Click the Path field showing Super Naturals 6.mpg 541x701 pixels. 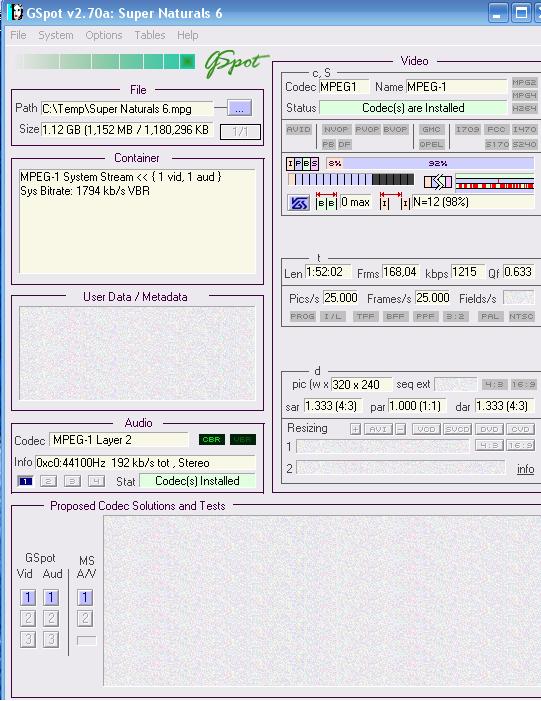point(127,109)
